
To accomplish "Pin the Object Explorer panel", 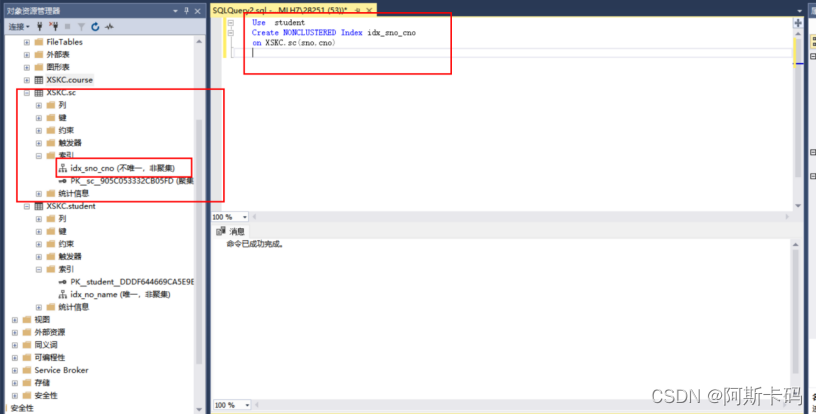I will (187, 10).
